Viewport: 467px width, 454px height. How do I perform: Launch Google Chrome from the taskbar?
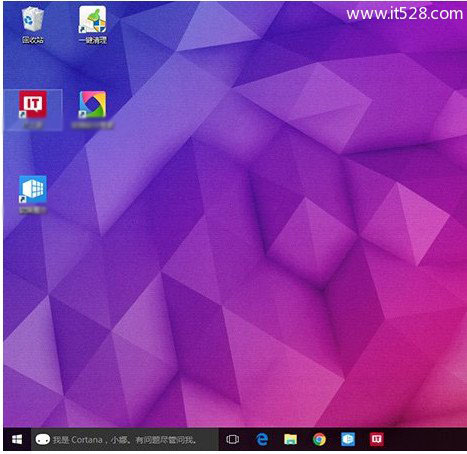point(319,439)
